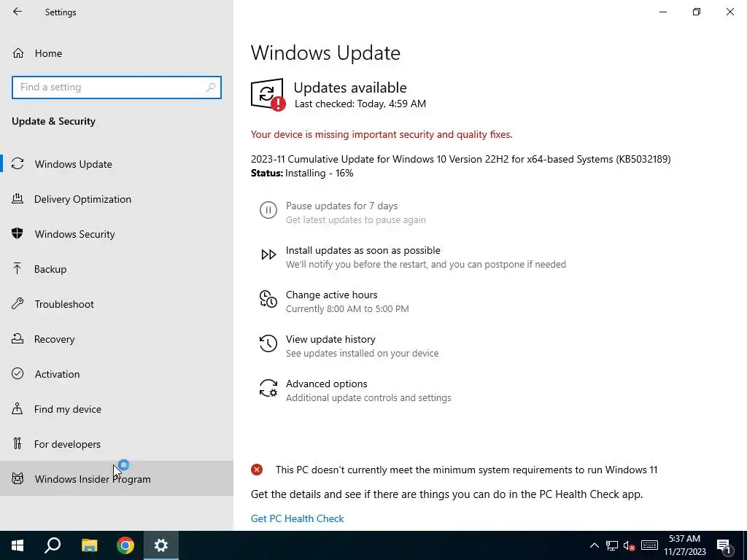Click the Troubleshoot wrench icon

pyautogui.click(x=18, y=304)
